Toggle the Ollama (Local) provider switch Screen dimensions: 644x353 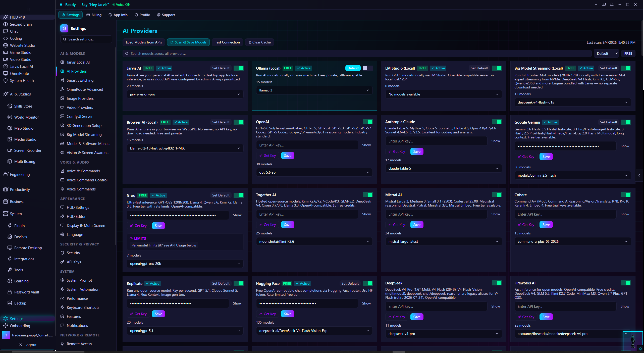click(x=368, y=68)
